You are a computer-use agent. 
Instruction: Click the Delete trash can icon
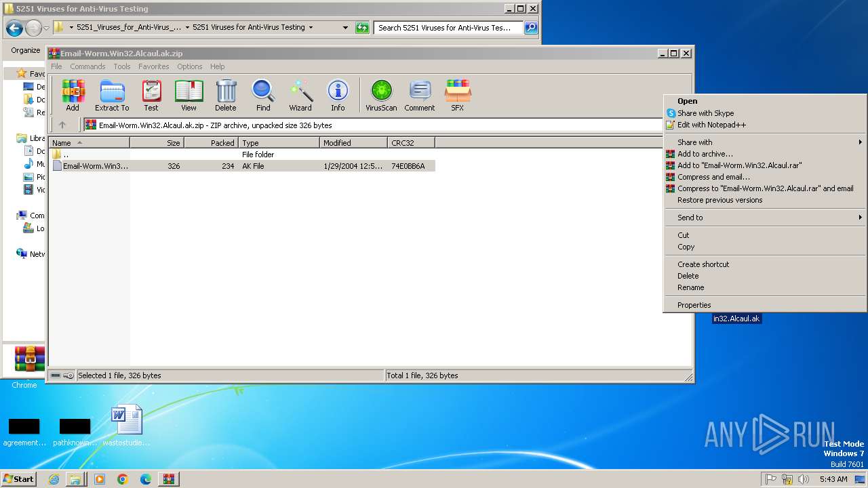tap(226, 95)
